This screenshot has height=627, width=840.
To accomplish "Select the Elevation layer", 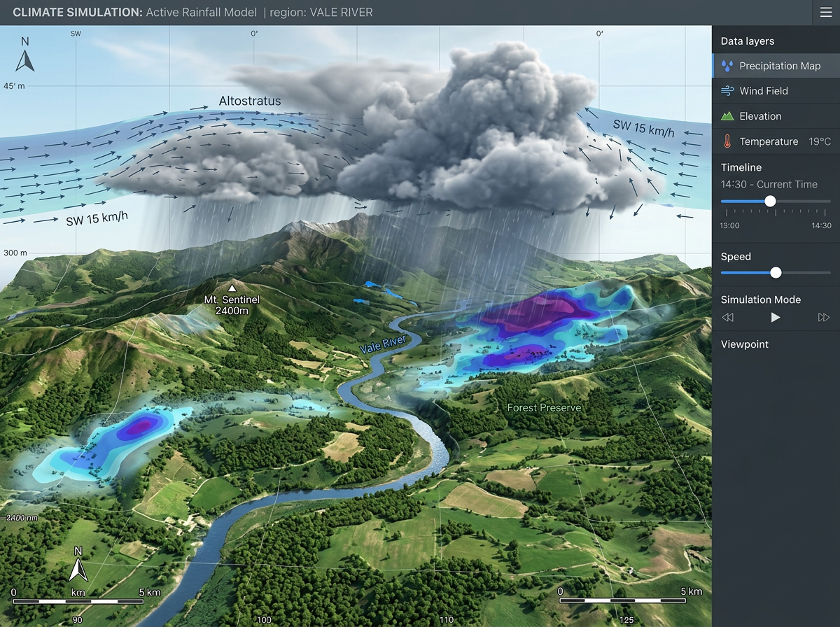I will [776, 116].
